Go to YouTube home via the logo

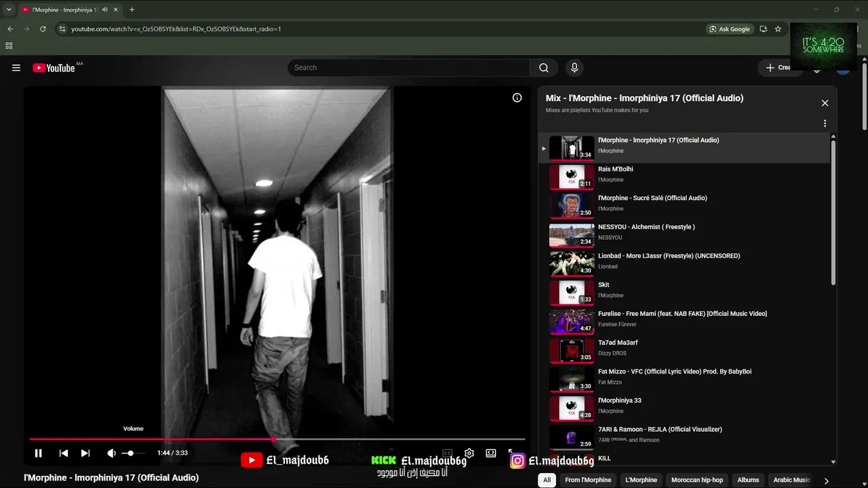point(54,68)
